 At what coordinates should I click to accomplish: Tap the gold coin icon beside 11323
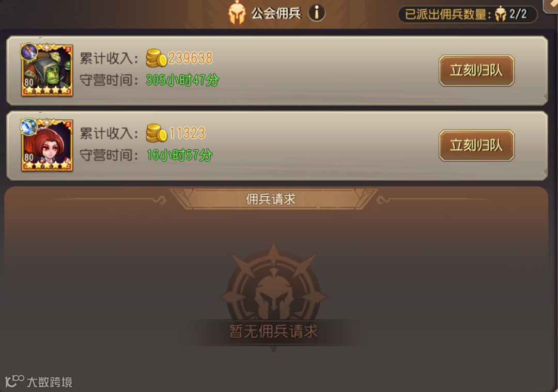click(x=156, y=133)
